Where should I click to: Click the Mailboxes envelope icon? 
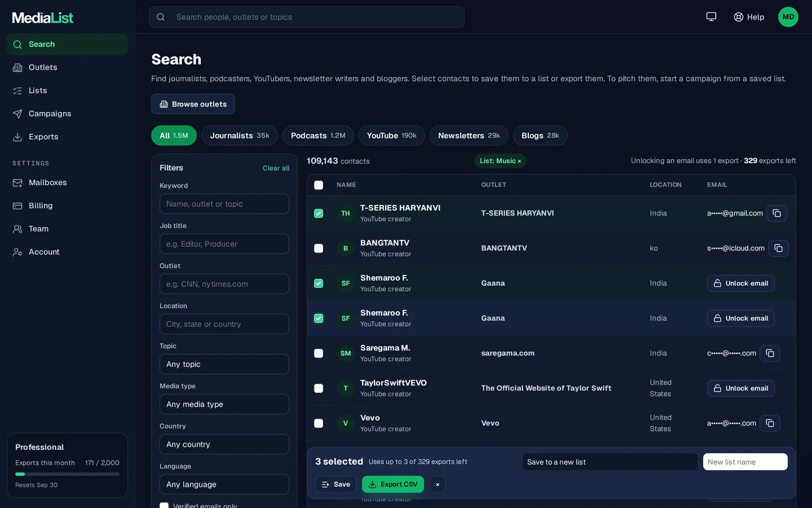(x=17, y=183)
